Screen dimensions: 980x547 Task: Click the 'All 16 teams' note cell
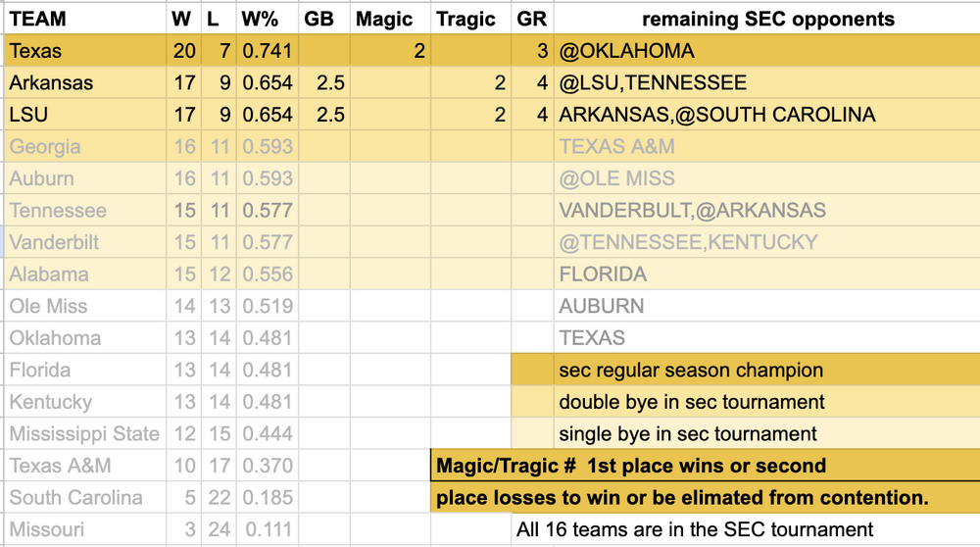click(x=745, y=530)
